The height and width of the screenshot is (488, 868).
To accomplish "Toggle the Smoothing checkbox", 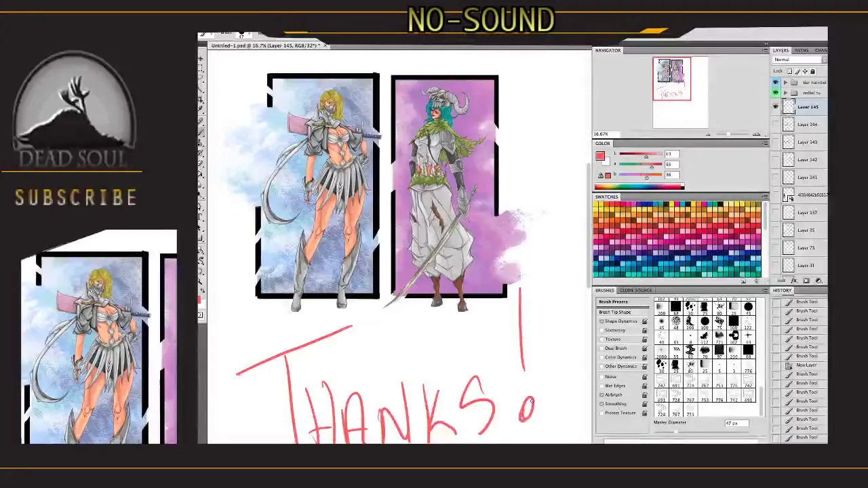I will pos(601,404).
